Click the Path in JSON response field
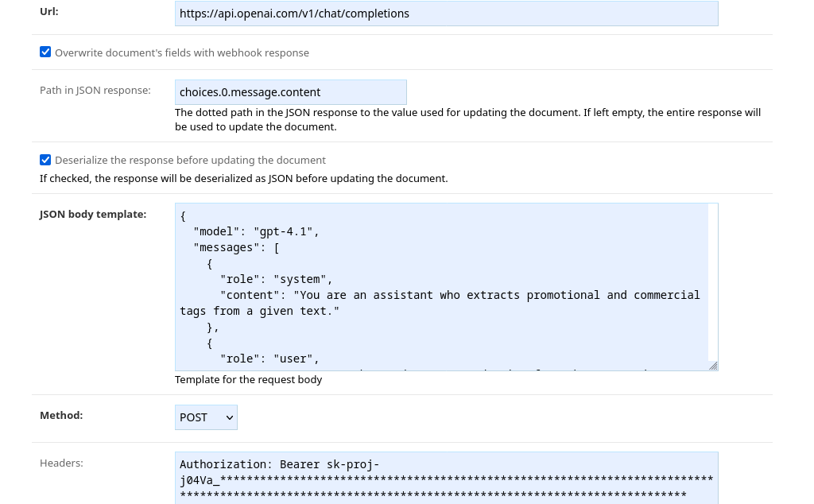The height and width of the screenshot is (504, 814). pyautogui.click(x=291, y=92)
